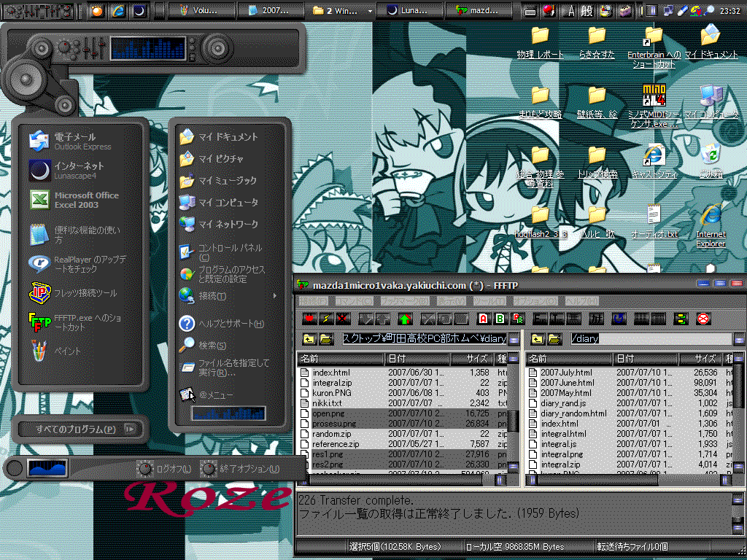747x560 pixels.
Task: Open remote /diary path dropdown
Action: 739,339
